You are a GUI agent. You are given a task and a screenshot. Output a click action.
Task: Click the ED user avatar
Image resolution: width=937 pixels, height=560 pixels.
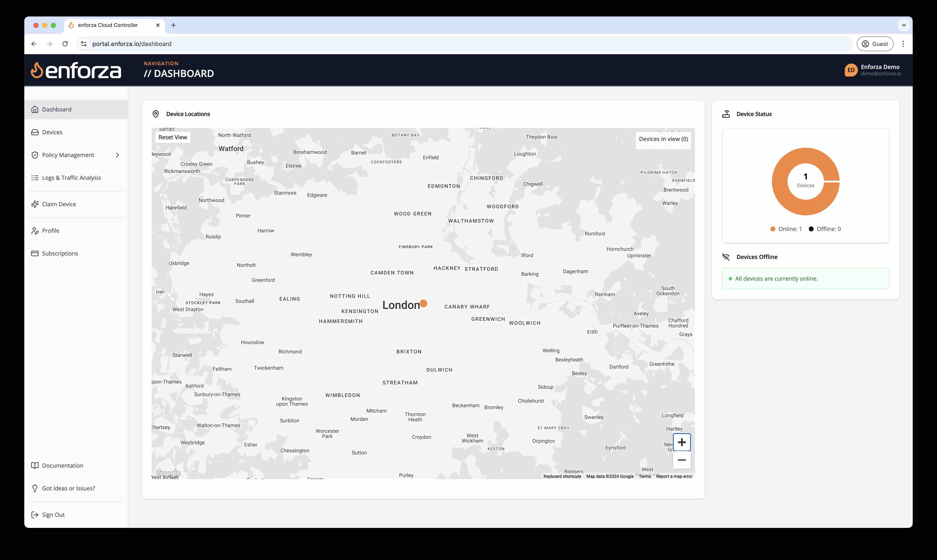pos(851,70)
